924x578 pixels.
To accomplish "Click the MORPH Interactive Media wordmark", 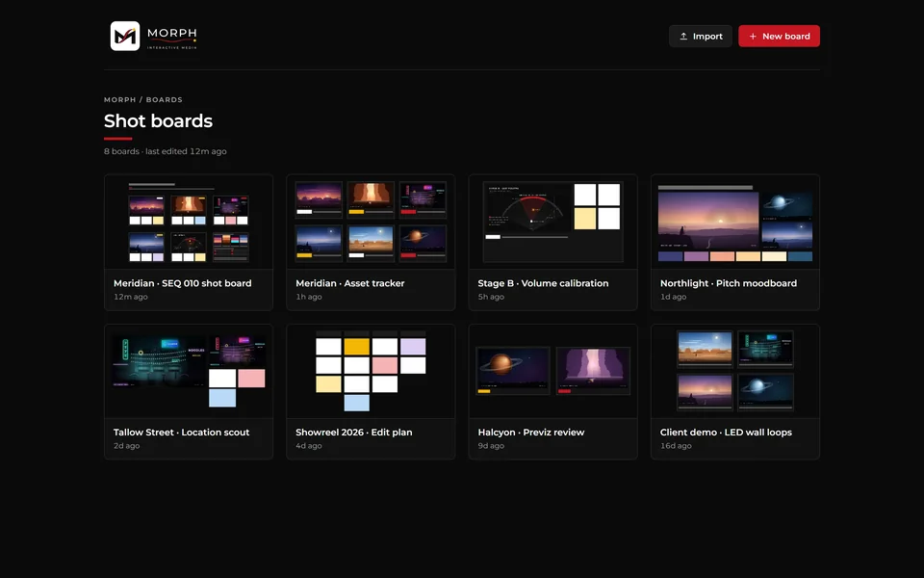I will (x=172, y=38).
